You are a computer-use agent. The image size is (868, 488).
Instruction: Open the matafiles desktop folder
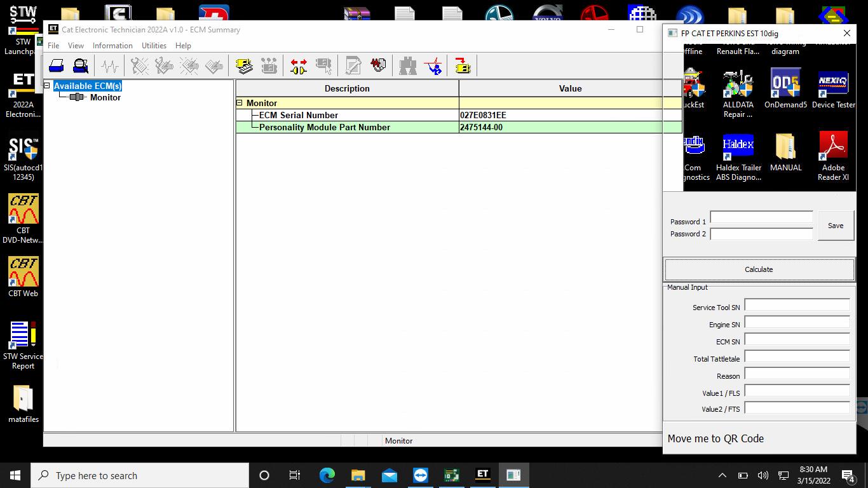(x=23, y=403)
